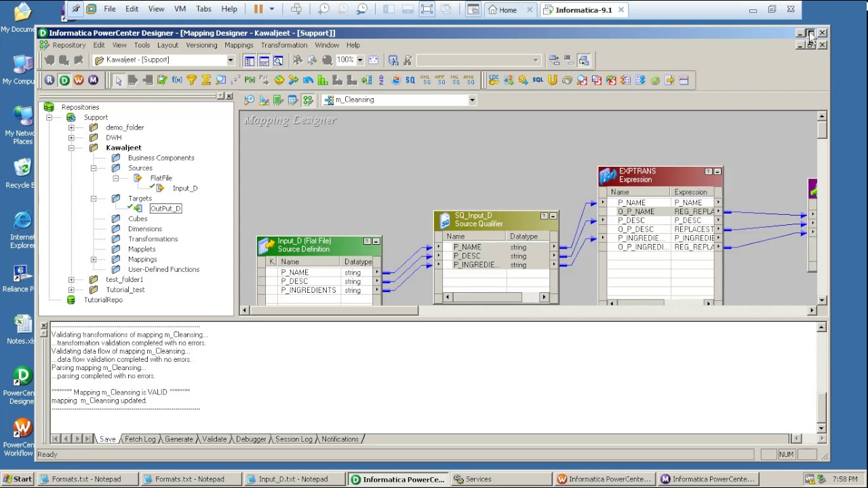Click the Sequence Generator 123 icon
868x488 pixels.
[x=235, y=80]
